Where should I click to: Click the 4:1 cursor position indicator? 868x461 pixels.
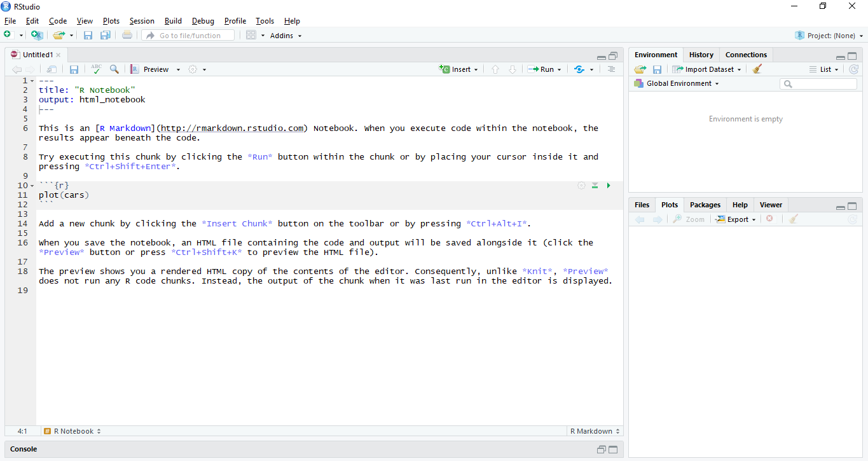22,431
